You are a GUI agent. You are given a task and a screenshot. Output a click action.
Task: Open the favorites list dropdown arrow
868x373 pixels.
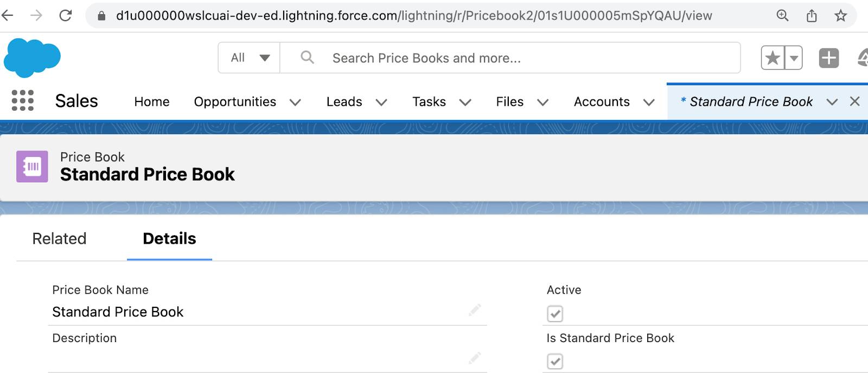(794, 58)
